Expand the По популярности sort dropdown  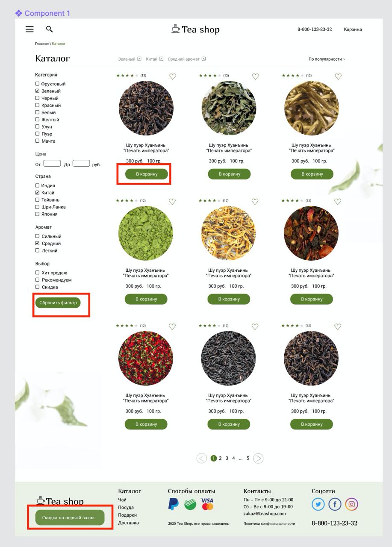[327, 59]
